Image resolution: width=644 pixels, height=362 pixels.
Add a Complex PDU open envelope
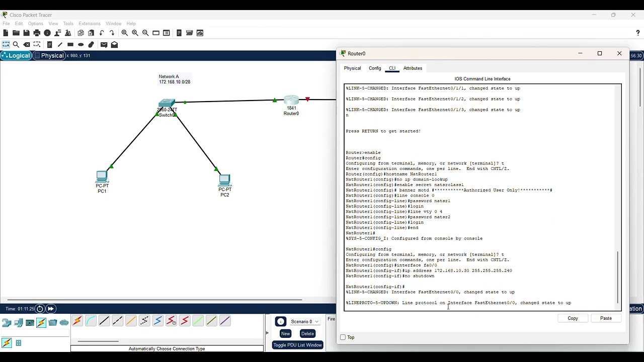click(114, 45)
